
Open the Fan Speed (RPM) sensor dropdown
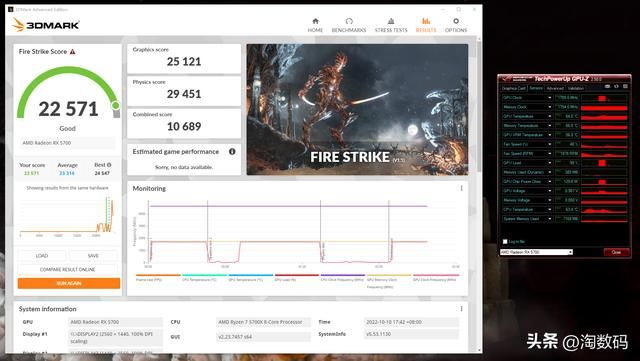click(550, 154)
